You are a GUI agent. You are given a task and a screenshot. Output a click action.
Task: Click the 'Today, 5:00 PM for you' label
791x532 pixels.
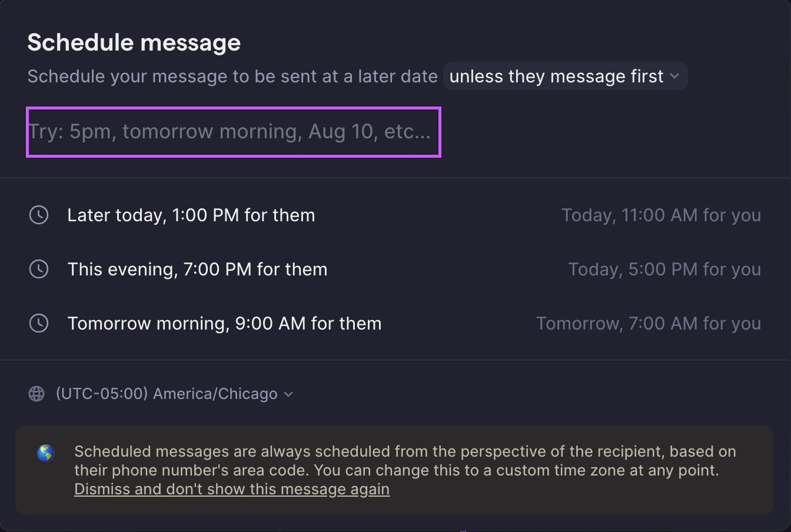click(665, 270)
